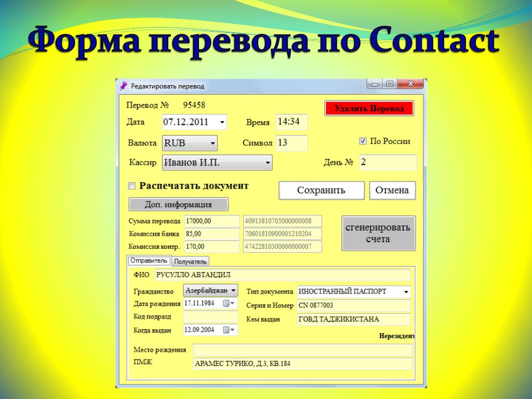This screenshot has width=532, height=399.
Task: Click the Отмена button
Action: (x=392, y=190)
